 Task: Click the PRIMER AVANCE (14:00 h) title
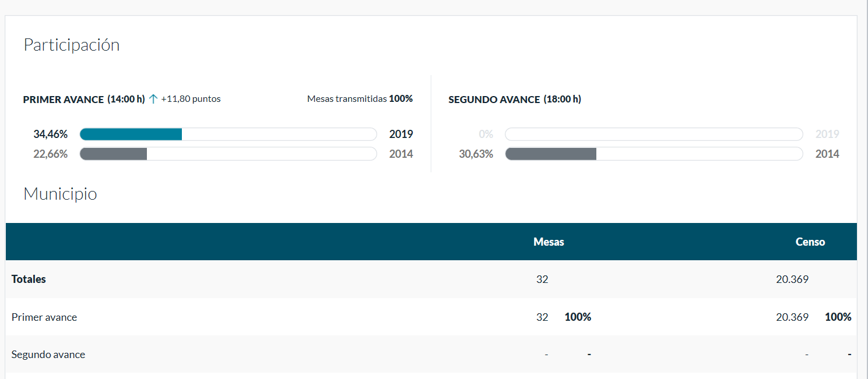point(84,100)
